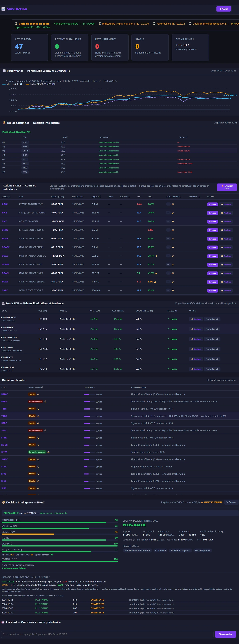Evaluate the CABC stock row
The width and height of the screenshot is (239, 644).
212,290
